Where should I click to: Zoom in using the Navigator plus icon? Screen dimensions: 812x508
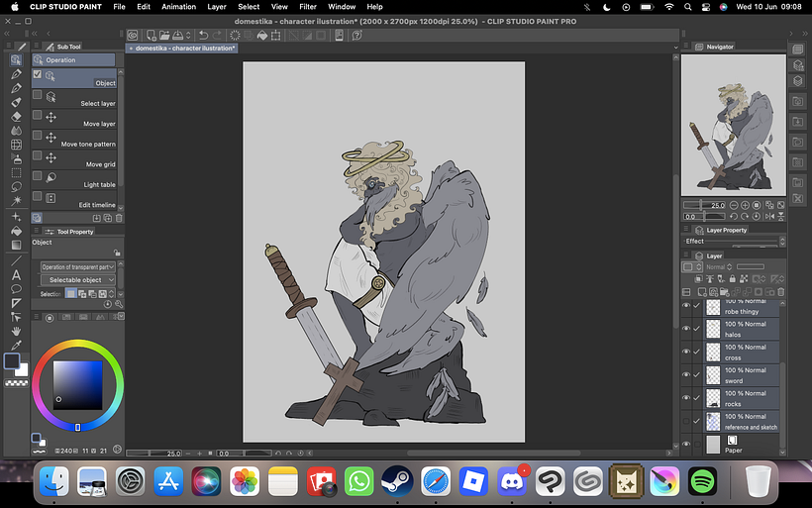click(745, 205)
